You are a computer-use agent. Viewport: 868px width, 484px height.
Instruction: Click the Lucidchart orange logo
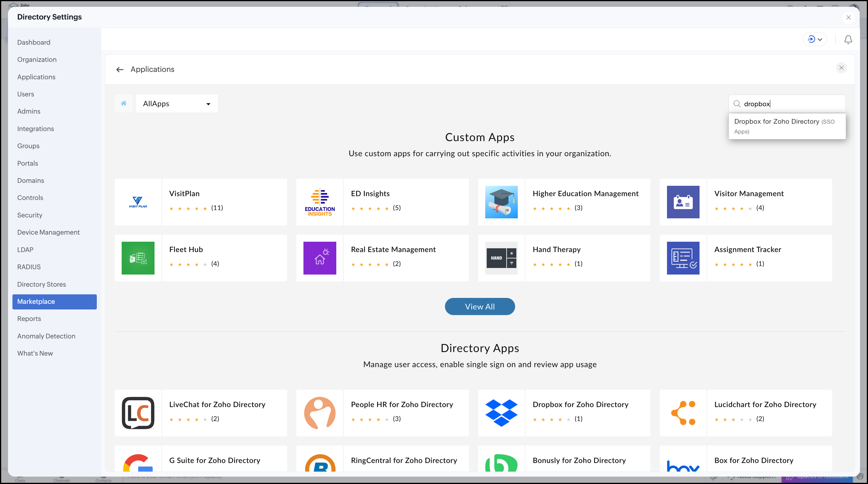pos(683,413)
